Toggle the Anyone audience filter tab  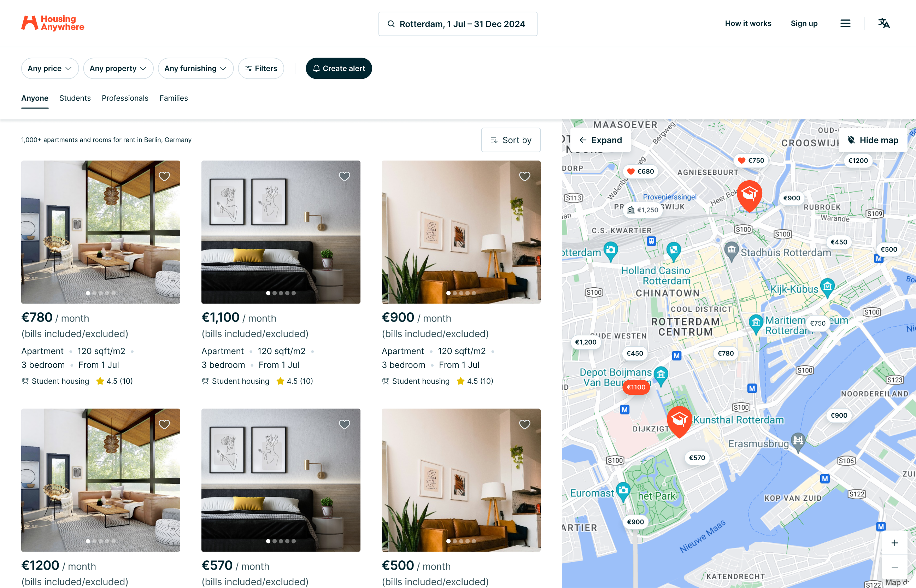(34, 98)
